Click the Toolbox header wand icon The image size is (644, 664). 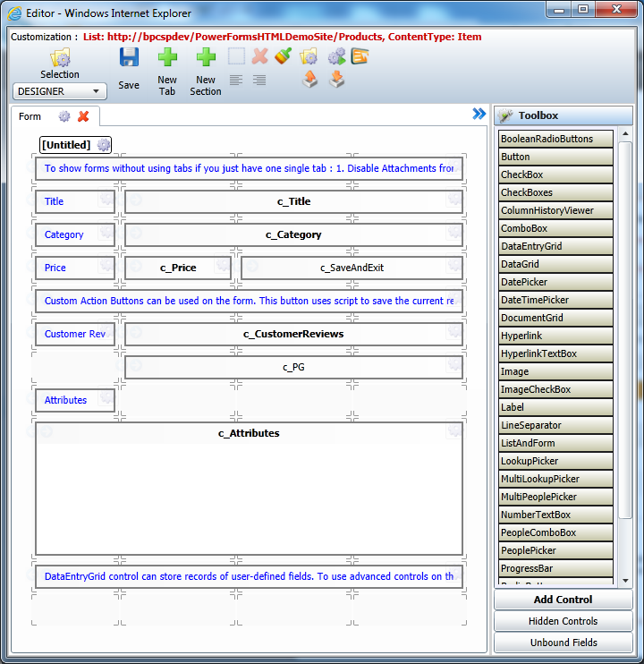point(505,115)
